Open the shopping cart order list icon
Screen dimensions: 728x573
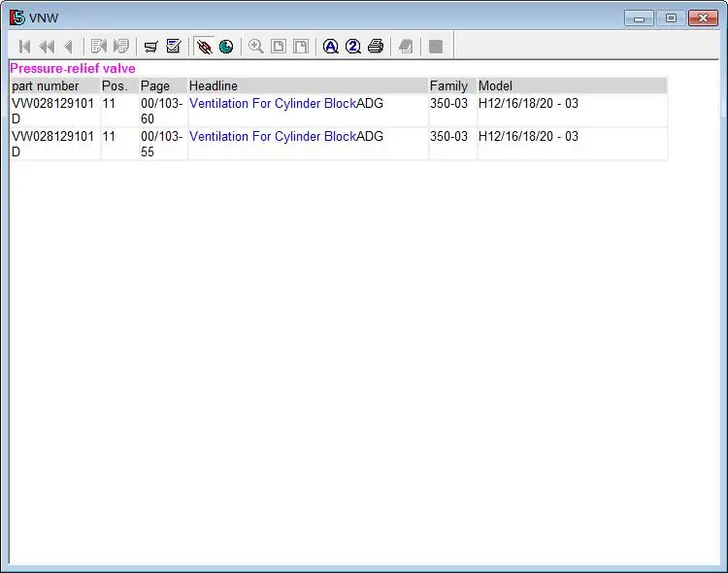coord(150,47)
